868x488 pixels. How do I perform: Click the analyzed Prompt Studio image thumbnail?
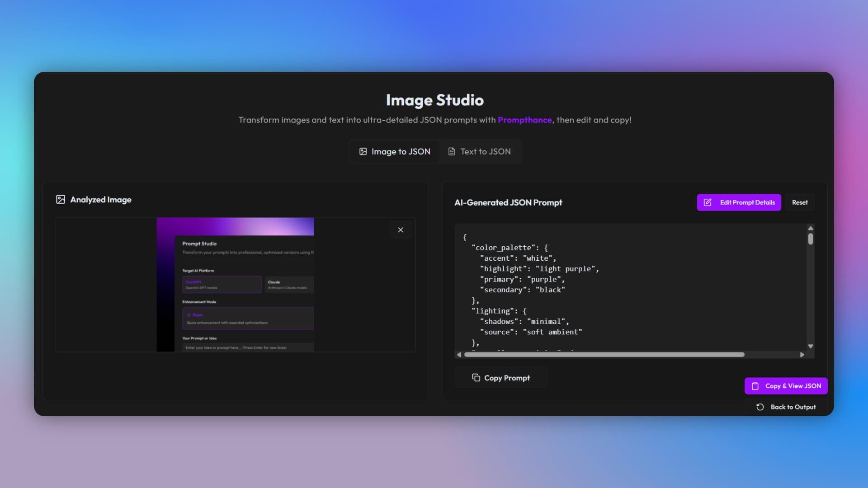coord(235,285)
